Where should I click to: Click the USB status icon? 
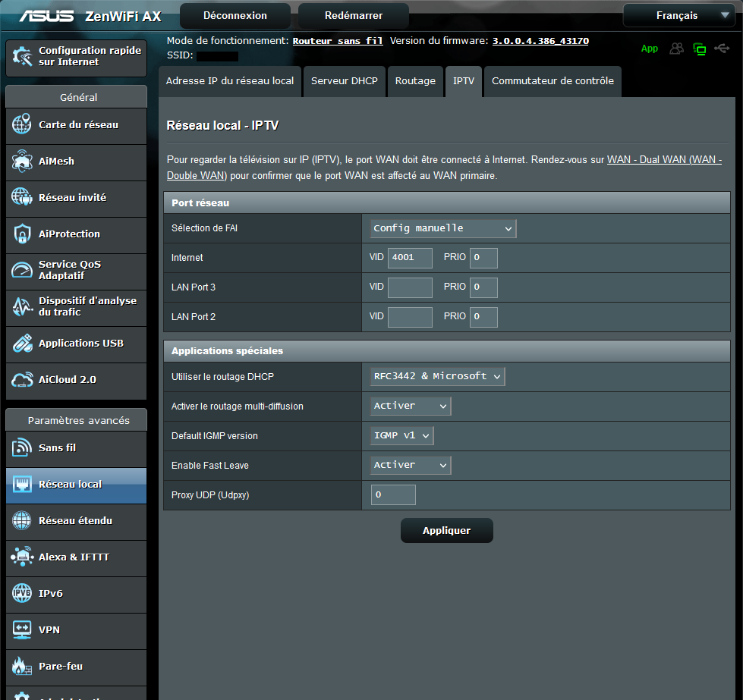[x=722, y=49]
